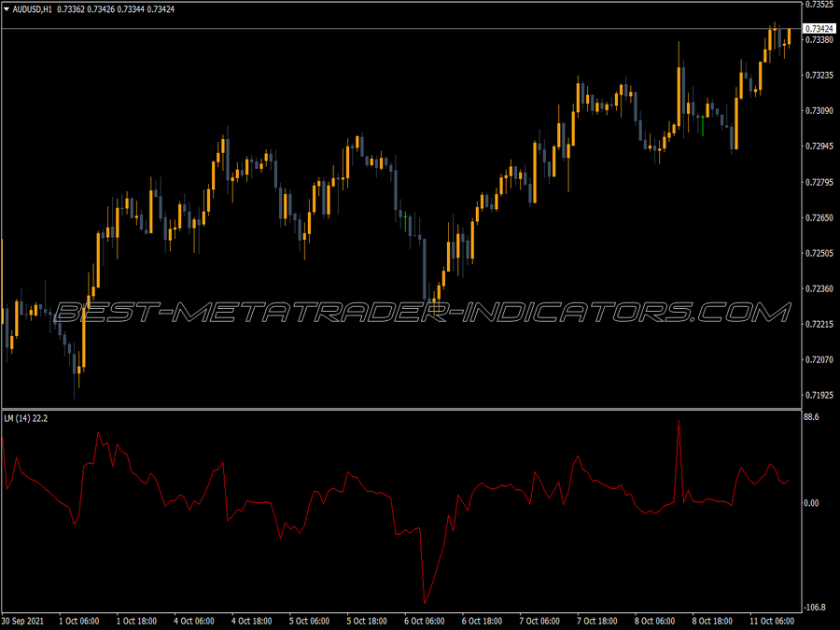
Task: Select the 8 Oct 18:00 time axis label
Action: pyautogui.click(x=712, y=621)
